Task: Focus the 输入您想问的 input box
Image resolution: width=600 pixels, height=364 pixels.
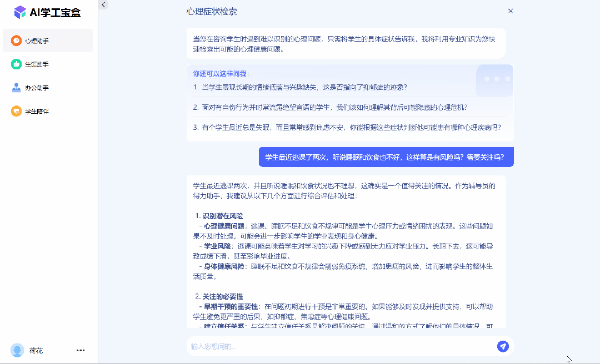Action: click(339, 346)
